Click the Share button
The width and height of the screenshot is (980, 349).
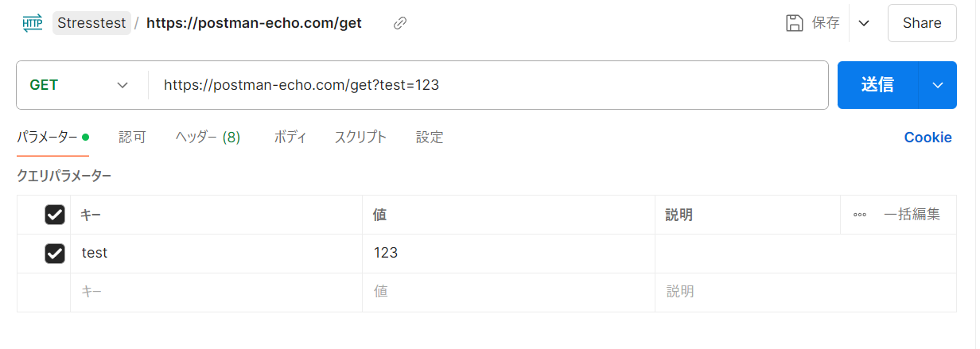[922, 23]
